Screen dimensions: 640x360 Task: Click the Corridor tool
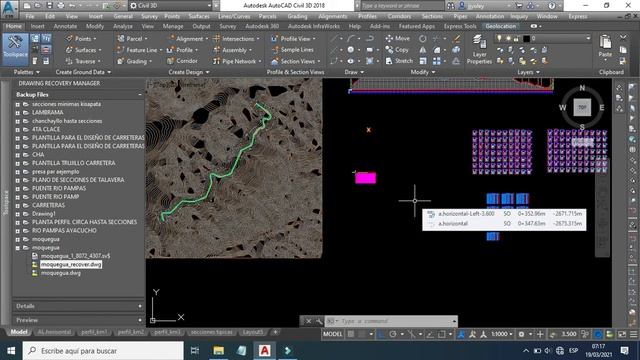click(182, 61)
